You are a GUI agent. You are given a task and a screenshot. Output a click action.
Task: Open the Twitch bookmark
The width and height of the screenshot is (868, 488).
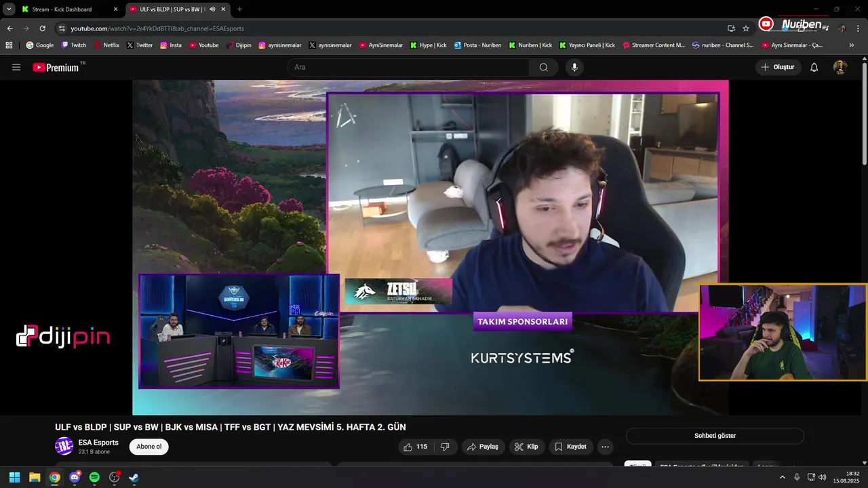click(74, 45)
